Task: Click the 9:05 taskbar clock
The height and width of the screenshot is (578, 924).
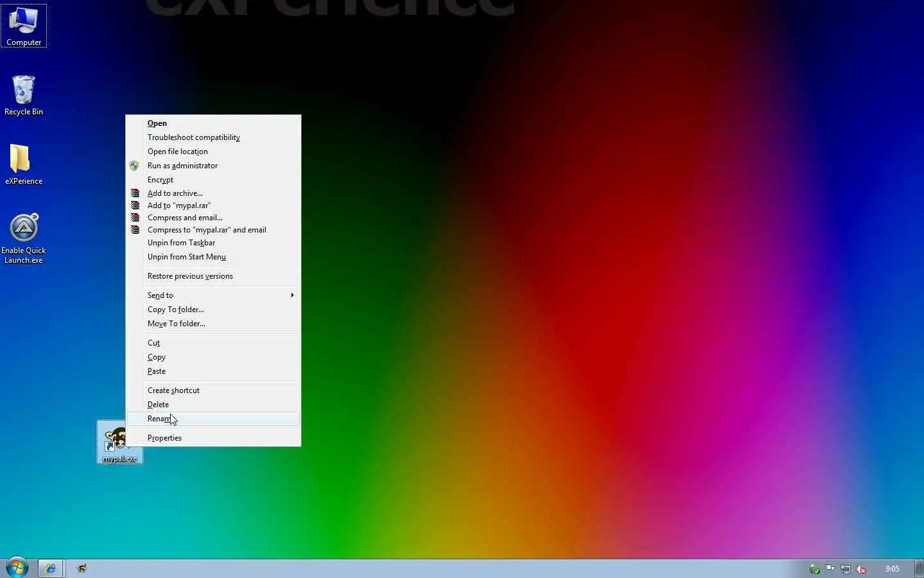Action: tap(892, 569)
